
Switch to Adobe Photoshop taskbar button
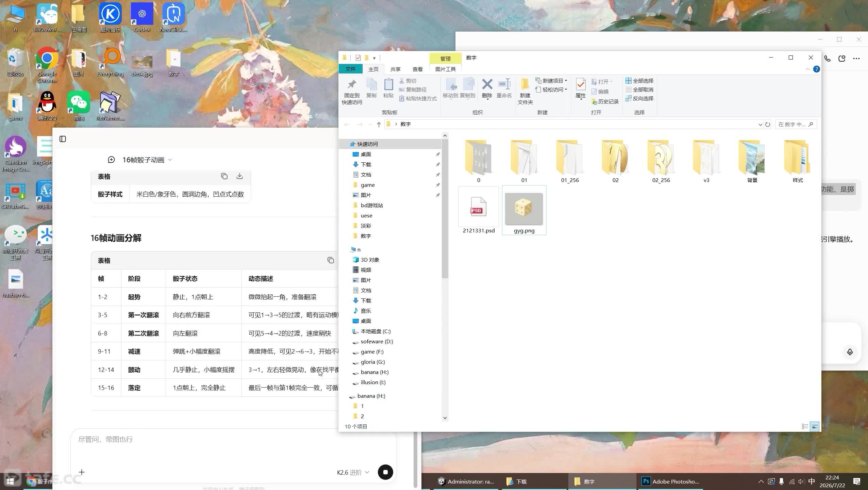(x=670, y=481)
